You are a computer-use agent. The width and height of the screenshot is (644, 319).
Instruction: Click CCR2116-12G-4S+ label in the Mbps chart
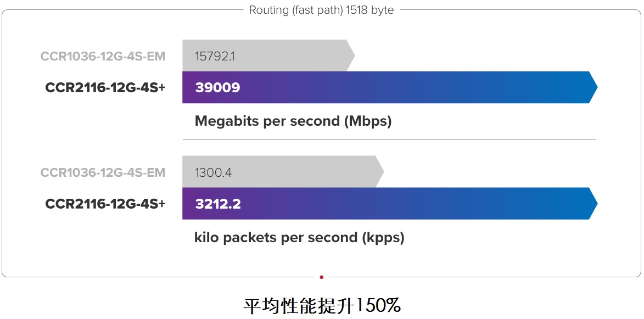tap(105, 88)
